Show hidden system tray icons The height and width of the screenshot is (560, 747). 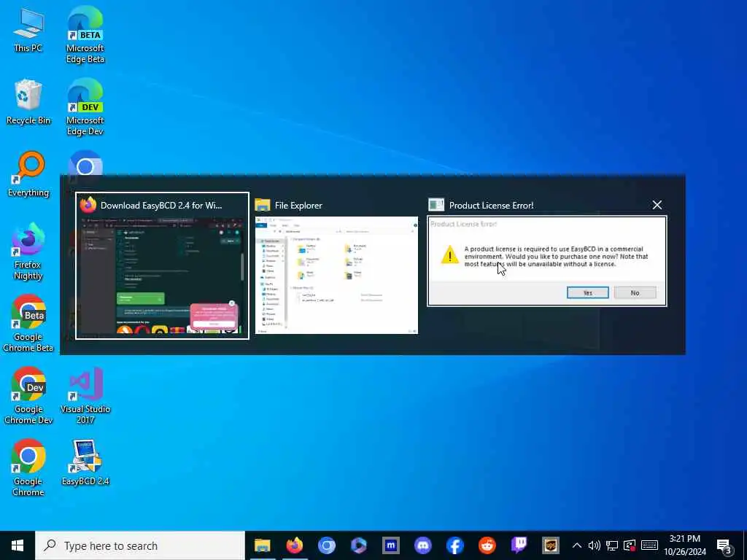coord(576,545)
